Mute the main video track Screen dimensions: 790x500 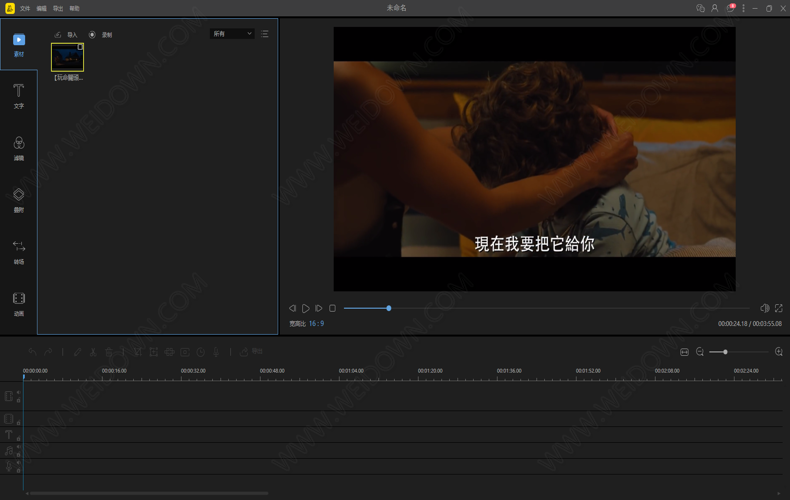(x=19, y=392)
